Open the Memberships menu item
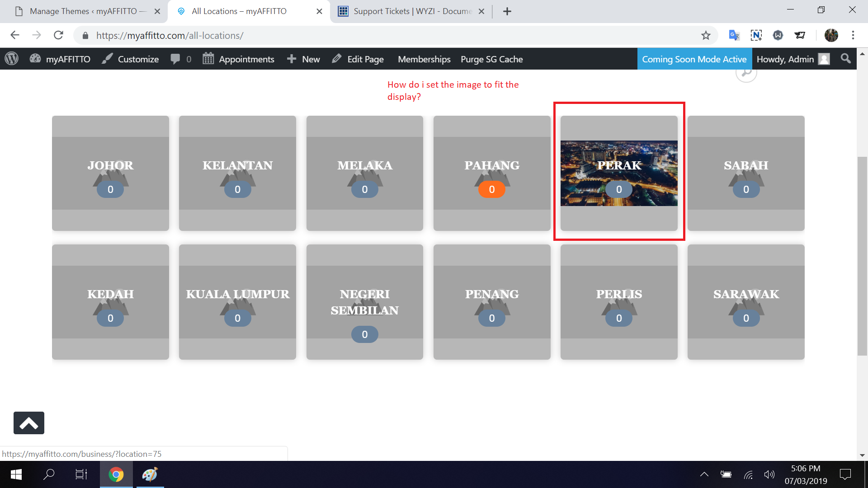This screenshot has width=868, height=488. [424, 59]
